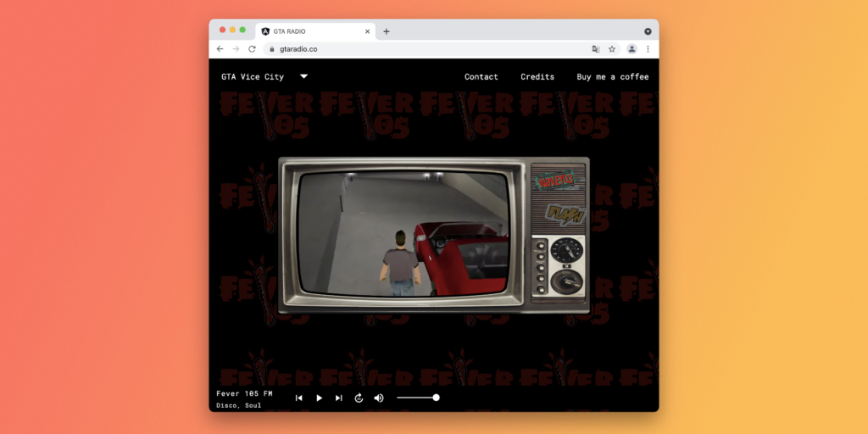
Task: Click the TV screen showing the red car
Action: point(403,234)
